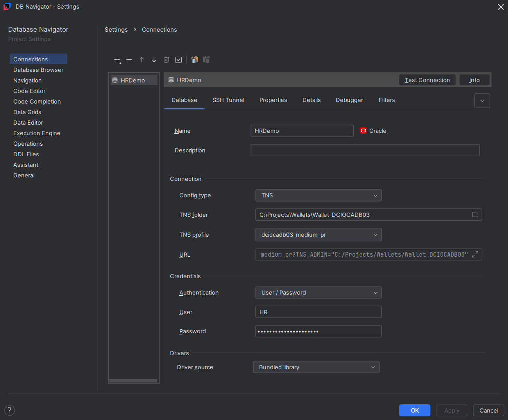508x420 pixels.
Task: Move connection up with up arrow
Action: point(142,60)
